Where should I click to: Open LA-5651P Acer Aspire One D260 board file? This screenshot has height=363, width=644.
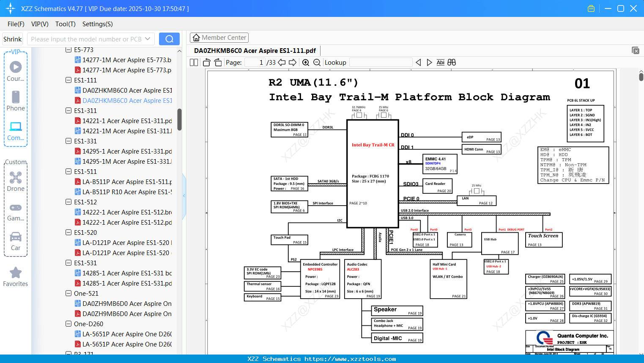[123, 334]
